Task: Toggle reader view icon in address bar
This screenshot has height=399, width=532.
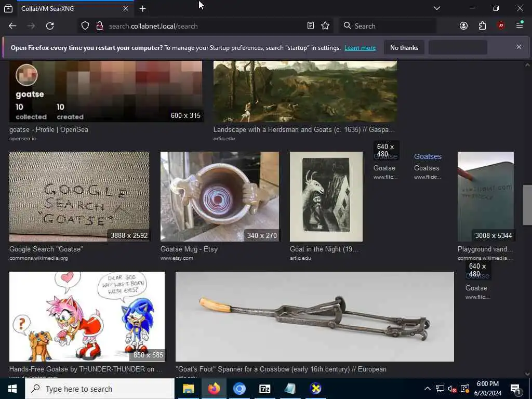Action: click(311, 26)
